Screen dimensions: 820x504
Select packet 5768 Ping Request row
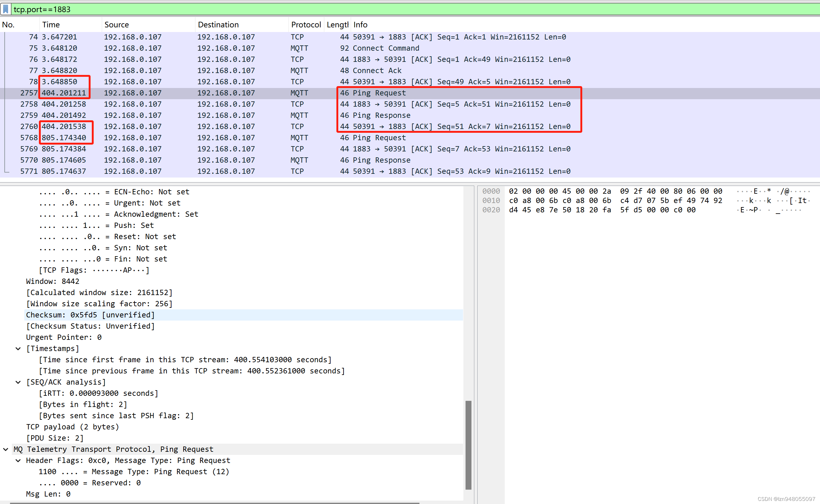[379, 138]
